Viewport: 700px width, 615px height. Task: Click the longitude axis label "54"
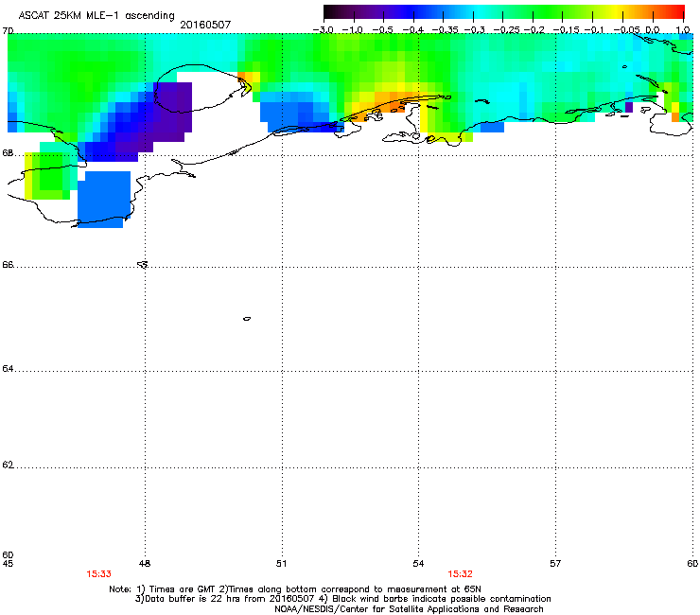point(418,564)
